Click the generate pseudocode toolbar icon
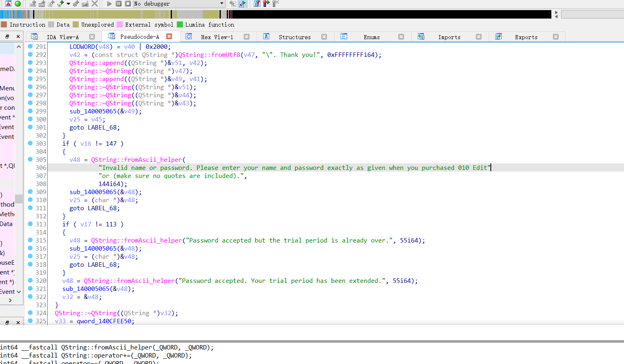The width and height of the screenshot is (624, 364). [x=242, y=4]
